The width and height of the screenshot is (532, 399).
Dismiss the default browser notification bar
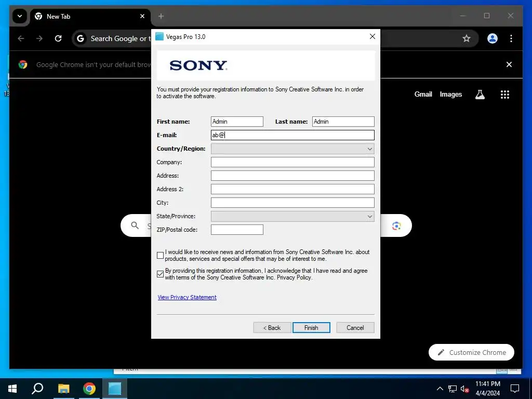[509, 64]
